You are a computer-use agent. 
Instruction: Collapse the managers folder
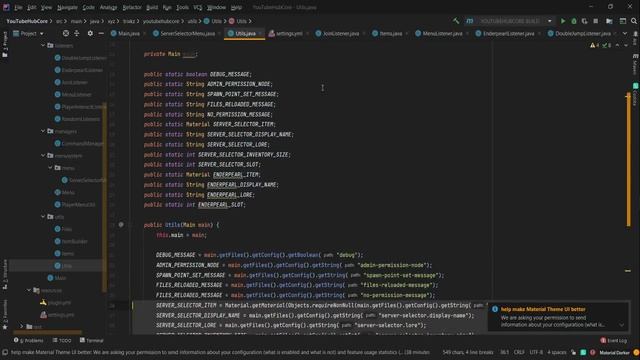[x=43, y=131]
